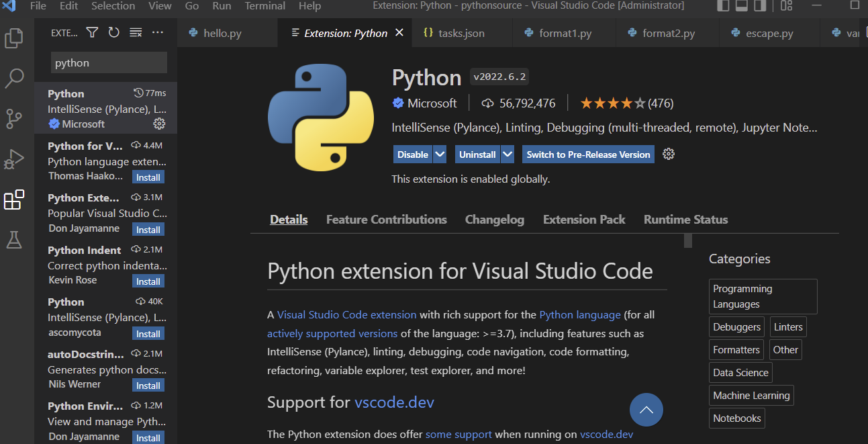Open Source Control view in activity bar

14,119
